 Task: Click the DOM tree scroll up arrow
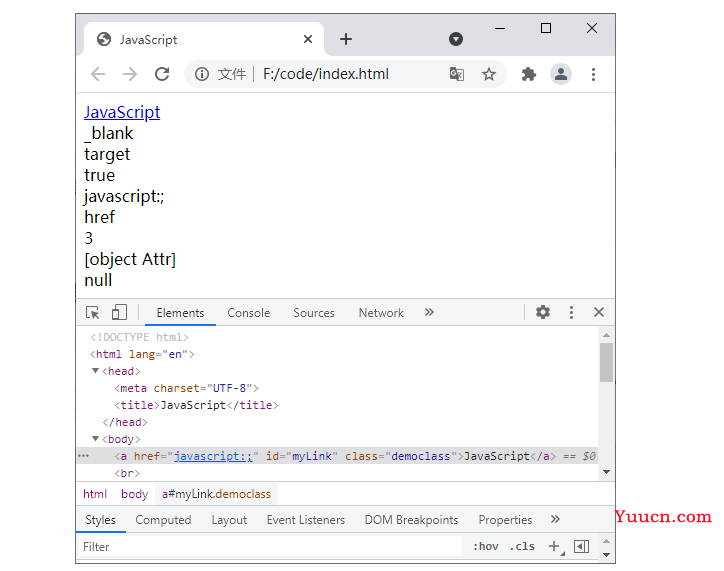click(606, 335)
